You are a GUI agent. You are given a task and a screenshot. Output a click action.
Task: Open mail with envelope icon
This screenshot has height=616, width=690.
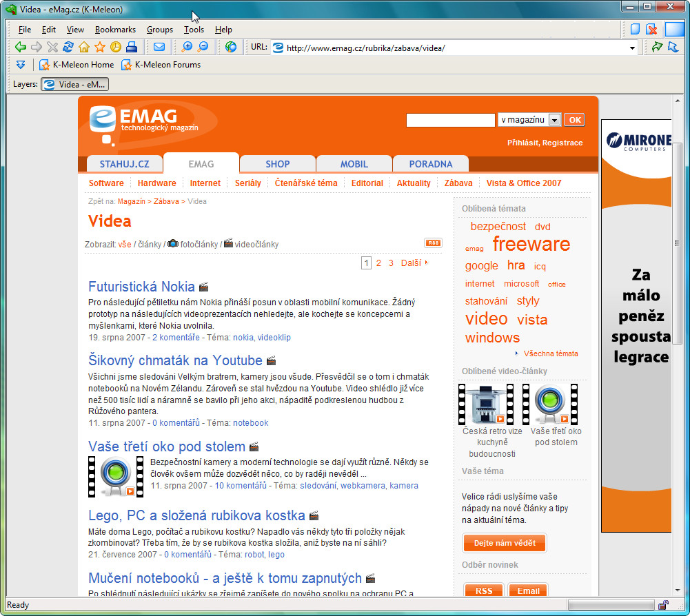pos(159,47)
